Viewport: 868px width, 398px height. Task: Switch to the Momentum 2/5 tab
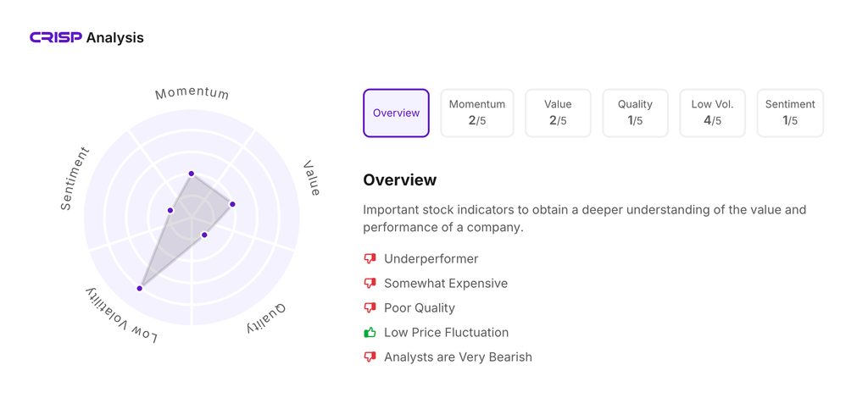(477, 113)
